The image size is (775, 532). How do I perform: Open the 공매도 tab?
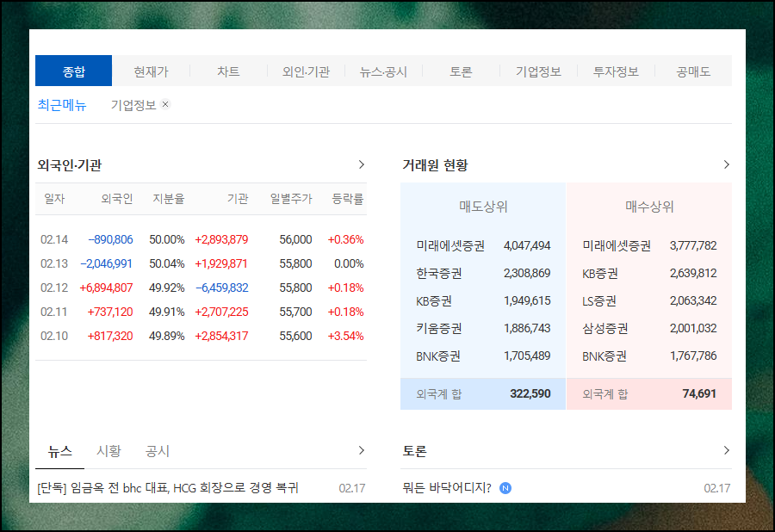pyautogui.click(x=693, y=71)
